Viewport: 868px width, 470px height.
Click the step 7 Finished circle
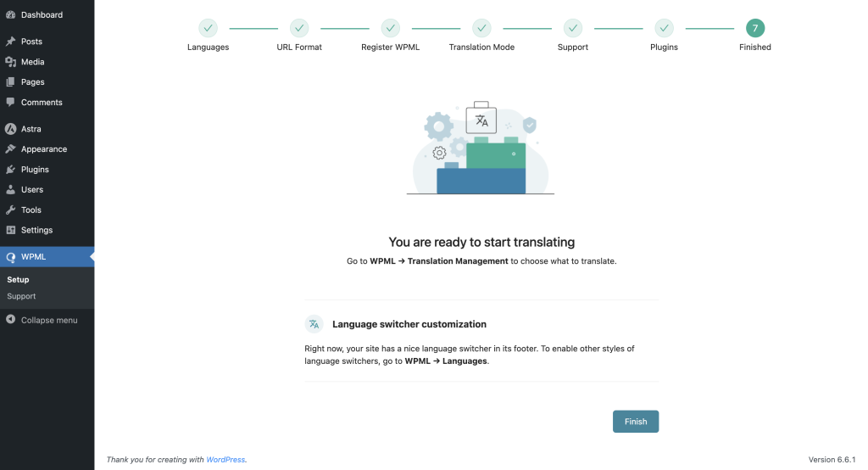(x=755, y=28)
